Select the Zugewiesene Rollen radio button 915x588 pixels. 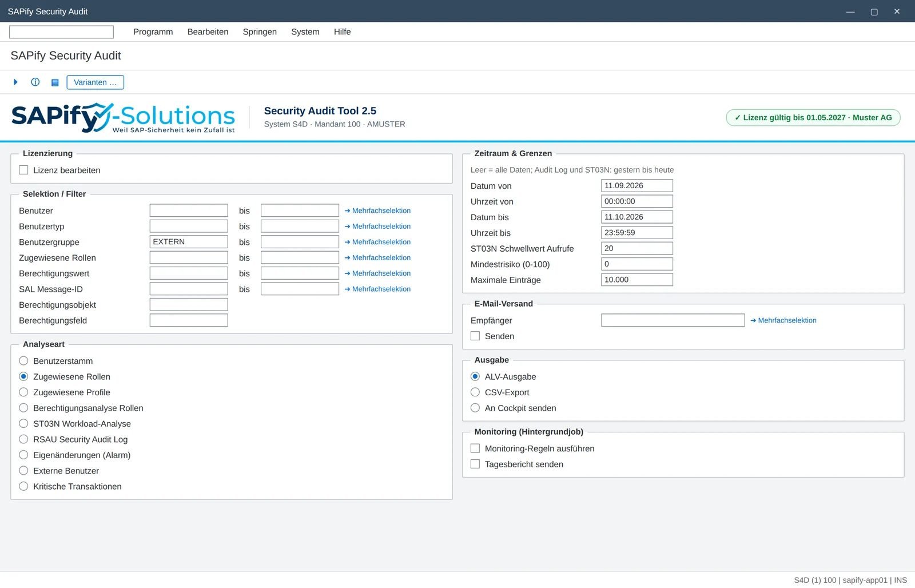click(23, 376)
